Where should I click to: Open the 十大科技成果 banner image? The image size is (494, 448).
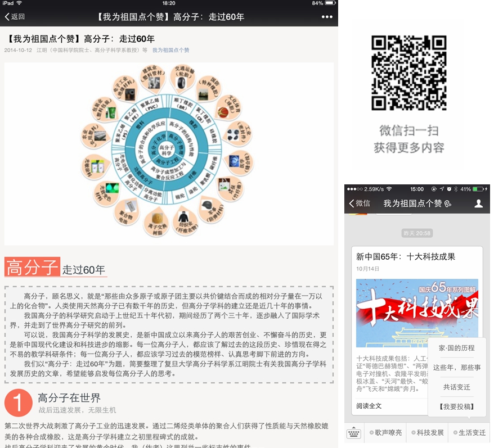416,313
